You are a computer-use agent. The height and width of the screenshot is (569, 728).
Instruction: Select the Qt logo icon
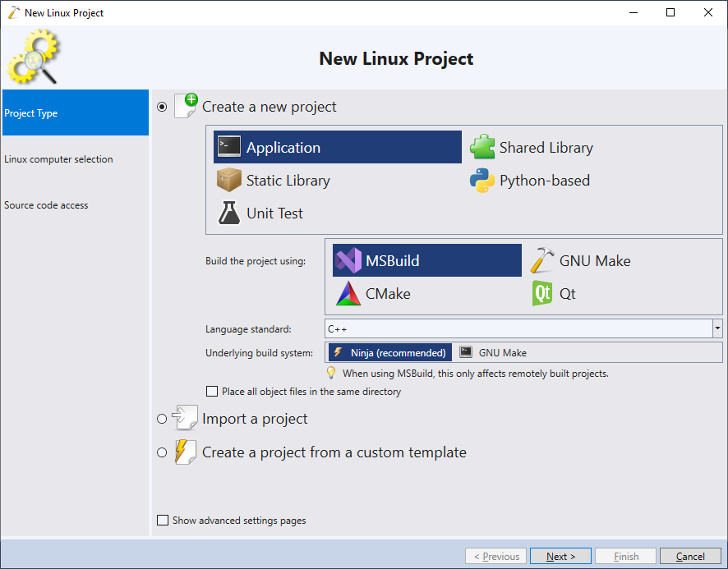tap(541, 293)
